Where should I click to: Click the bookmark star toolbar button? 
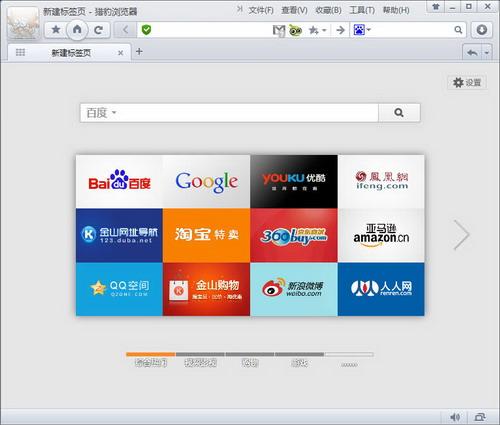tap(56, 30)
